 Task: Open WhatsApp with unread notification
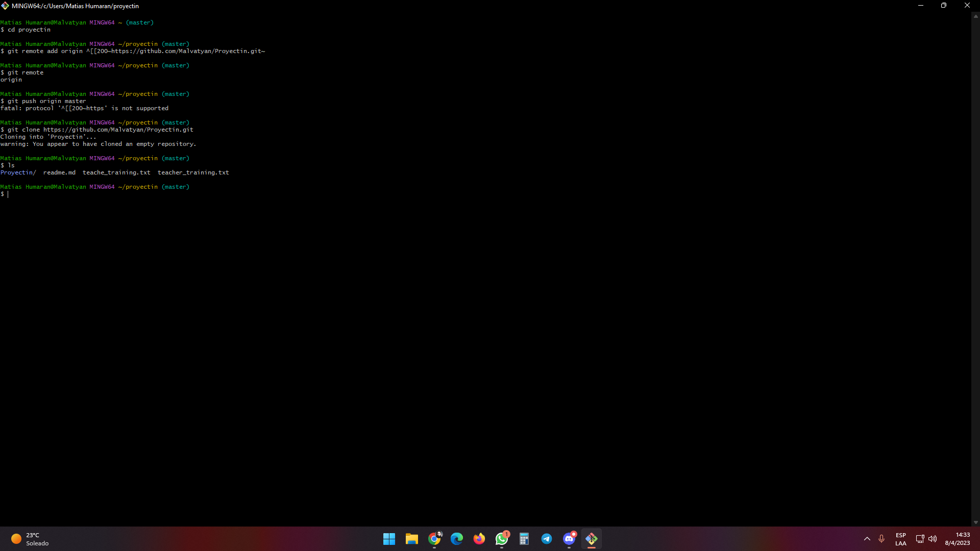pos(502,539)
